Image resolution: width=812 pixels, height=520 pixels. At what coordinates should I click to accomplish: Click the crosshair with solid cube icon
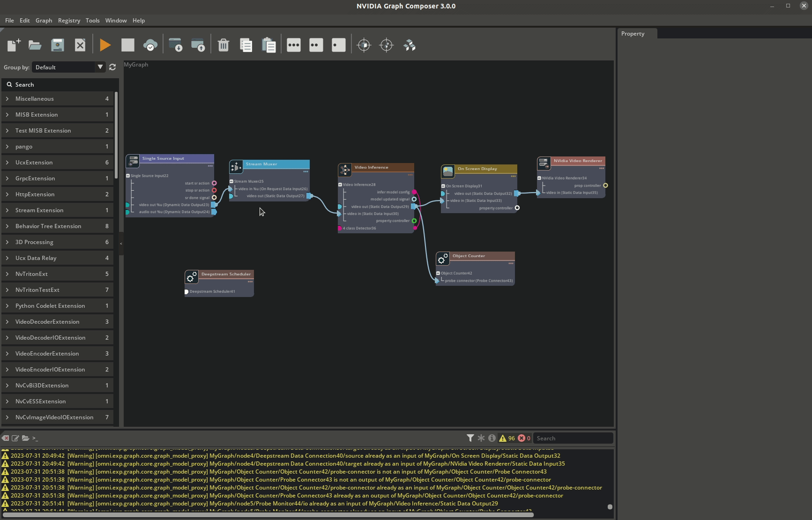click(364, 45)
